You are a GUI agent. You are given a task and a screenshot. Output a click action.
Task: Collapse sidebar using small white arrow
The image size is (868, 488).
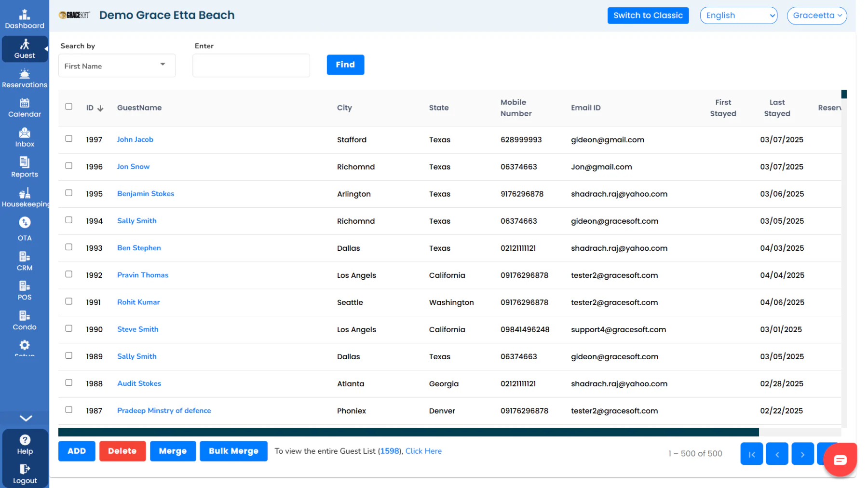click(x=46, y=49)
